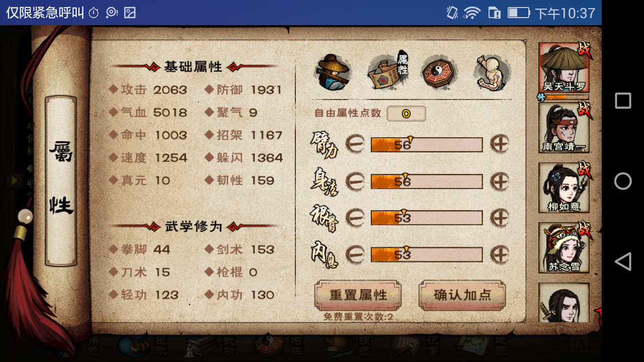Click the 确认加点 confirm button
The height and width of the screenshot is (362, 644).
(x=462, y=295)
